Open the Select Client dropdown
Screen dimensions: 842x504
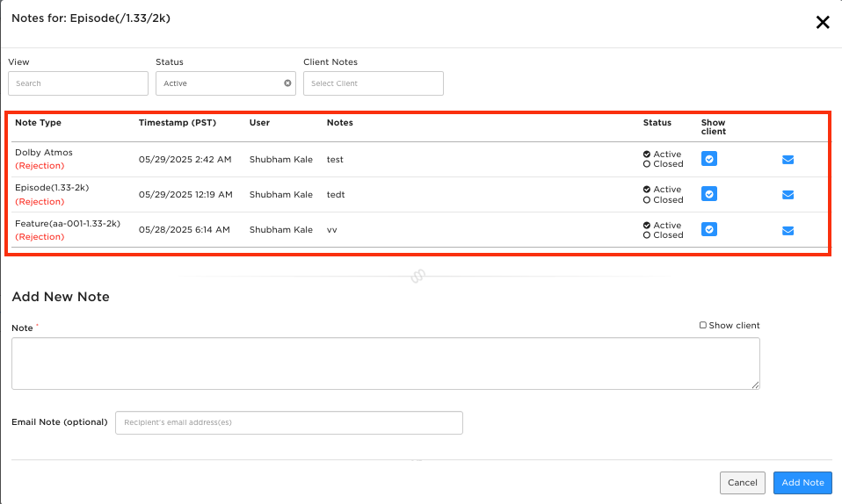tap(374, 83)
